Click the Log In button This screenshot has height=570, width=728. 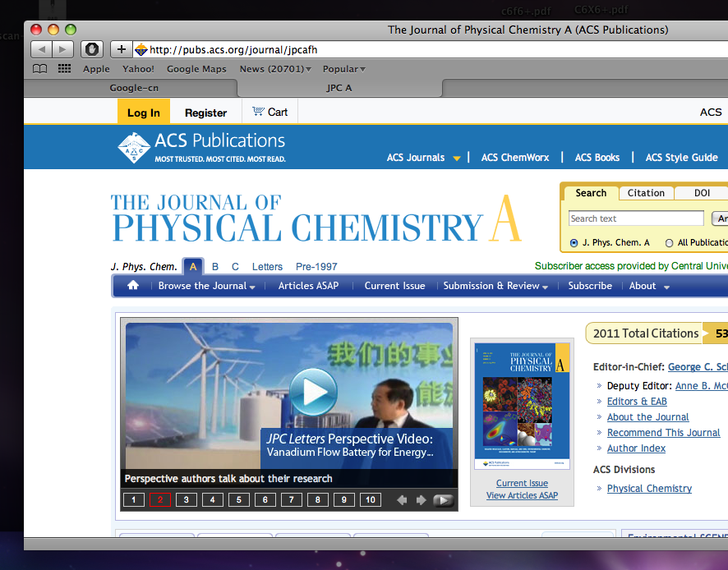click(144, 112)
